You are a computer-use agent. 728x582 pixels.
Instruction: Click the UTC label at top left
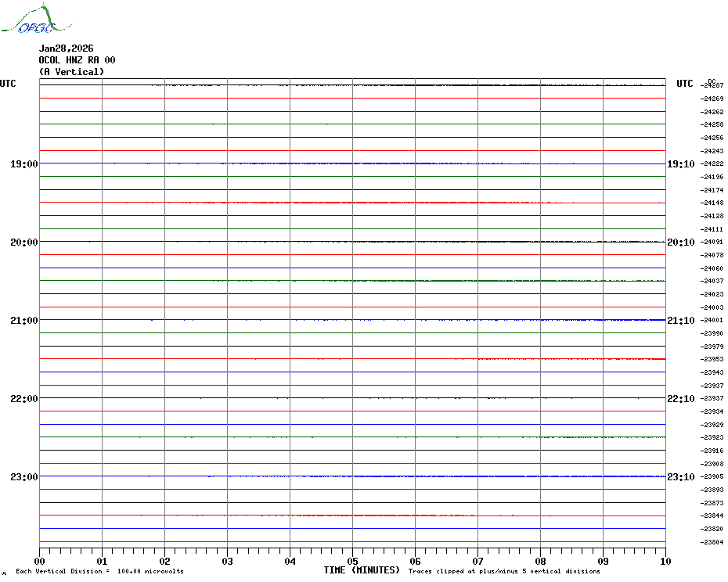click(8, 84)
